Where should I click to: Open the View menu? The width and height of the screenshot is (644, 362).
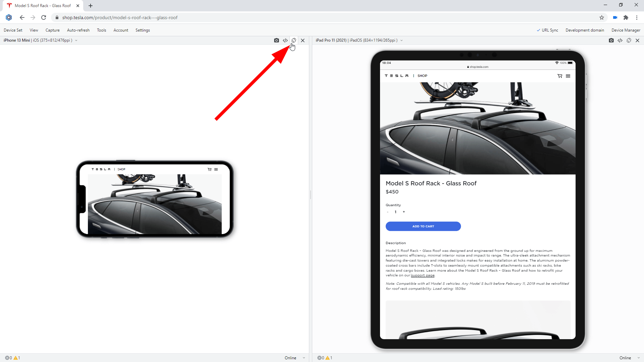(x=34, y=30)
